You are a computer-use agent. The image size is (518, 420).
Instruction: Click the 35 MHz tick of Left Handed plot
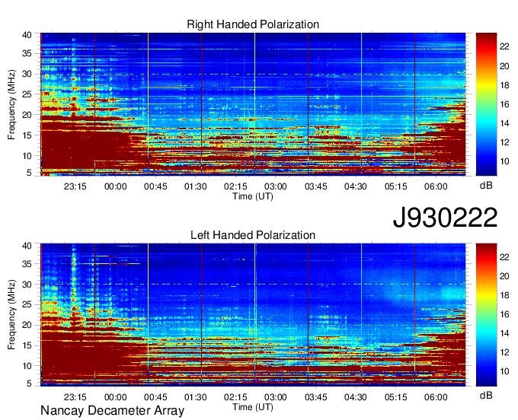27,264
